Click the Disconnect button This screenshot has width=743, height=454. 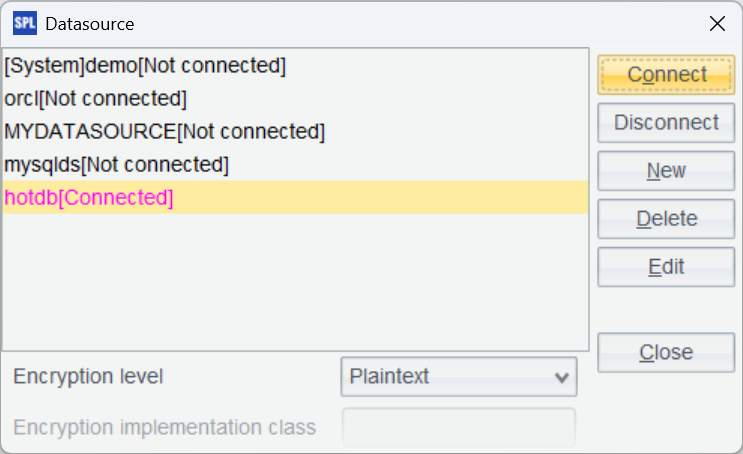point(666,123)
